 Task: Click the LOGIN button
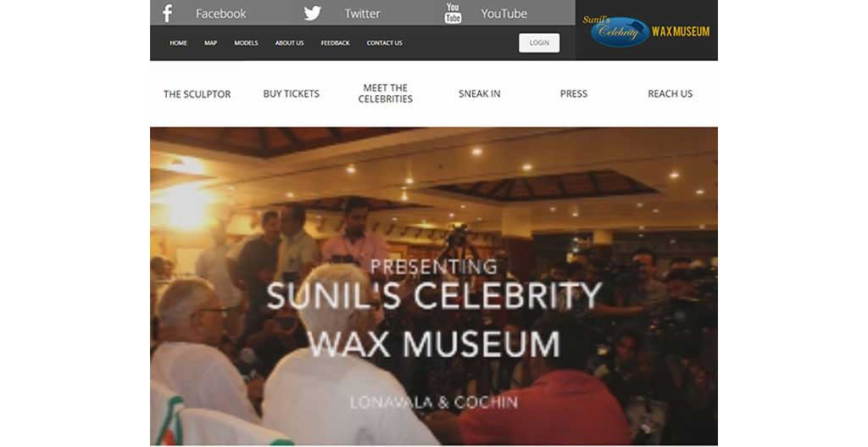[x=539, y=42]
